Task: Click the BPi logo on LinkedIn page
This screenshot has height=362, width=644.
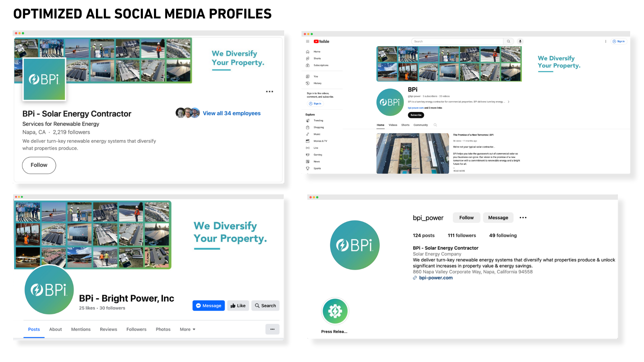Action: tap(44, 79)
